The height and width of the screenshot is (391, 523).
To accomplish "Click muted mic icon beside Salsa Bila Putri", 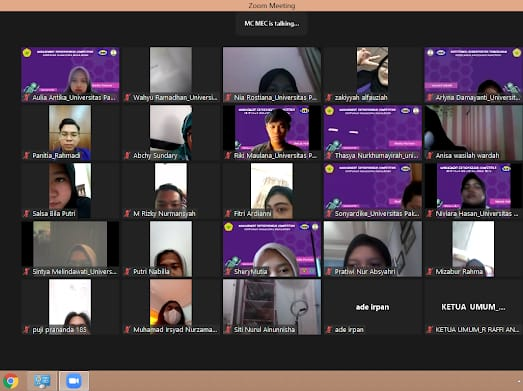I will 26,214.
